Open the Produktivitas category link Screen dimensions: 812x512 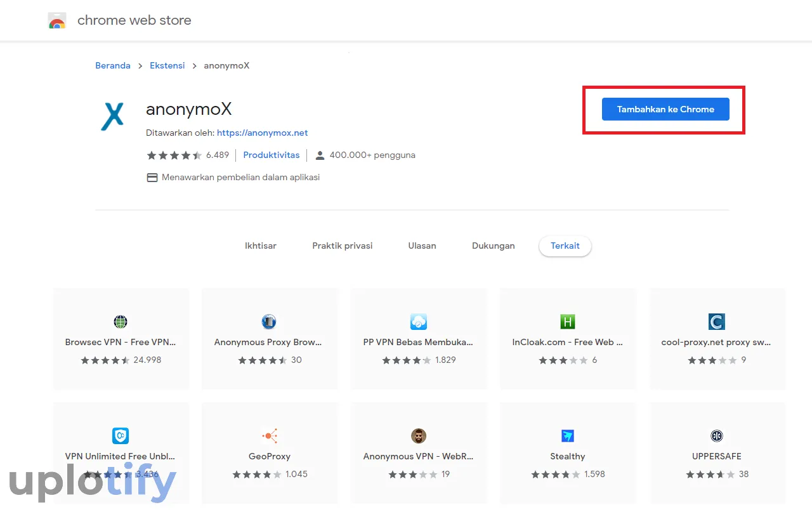point(272,155)
